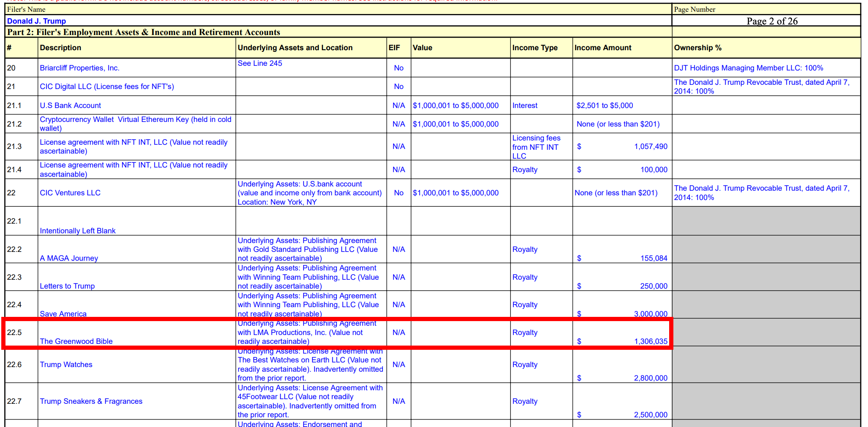Click the filer name 'Donald J. Trump'
868x427 pixels.
pos(36,21)
